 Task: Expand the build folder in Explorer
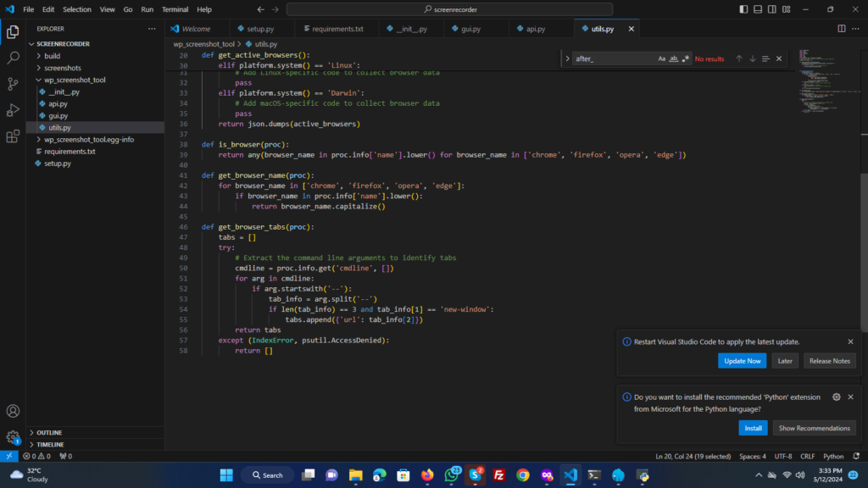coord(52,56)
